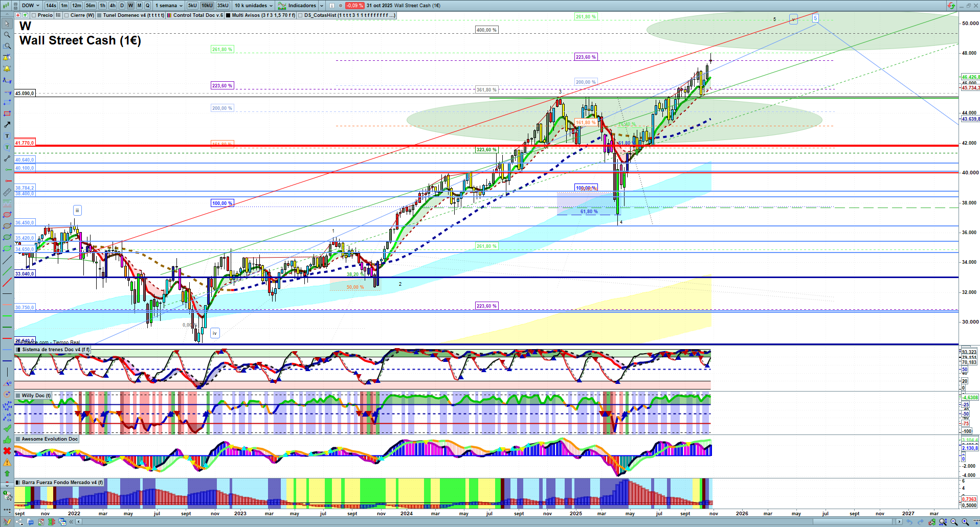
Task: Click the undo arrow in bottom bar
Action: 910,522
